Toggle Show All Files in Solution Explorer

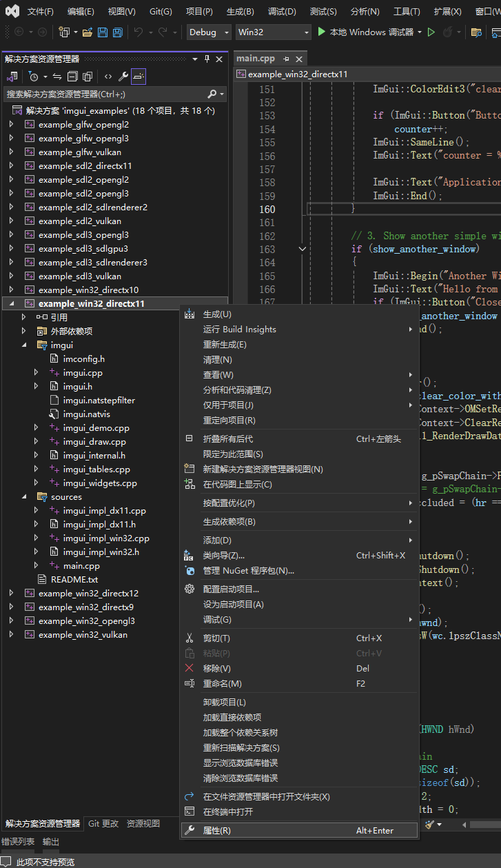pyautogui.click(x=88, y=77)
